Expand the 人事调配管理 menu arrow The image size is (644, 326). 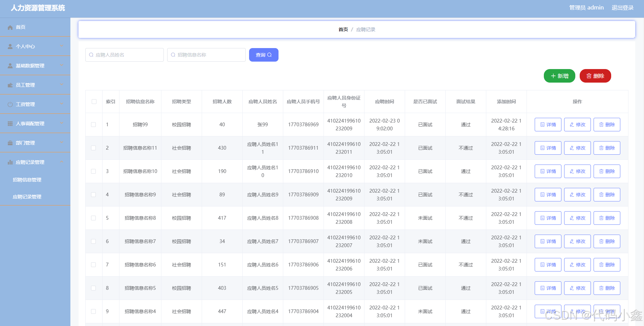[x=62, y=123]
